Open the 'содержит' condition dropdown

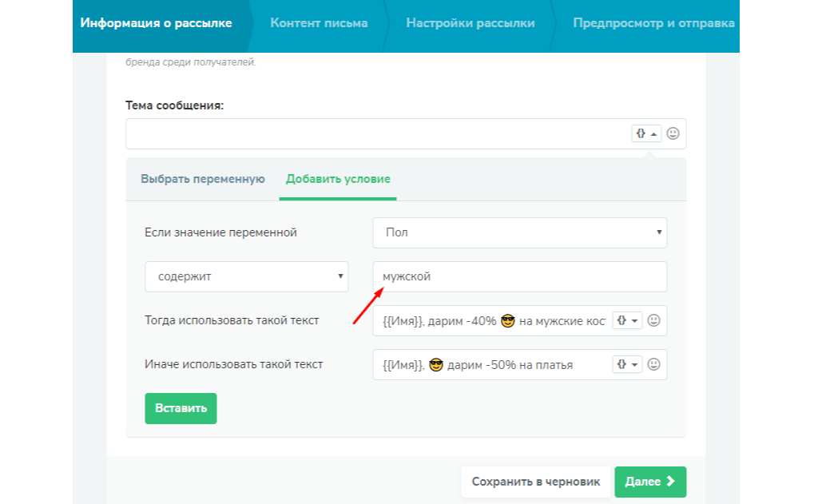point(246,276)
